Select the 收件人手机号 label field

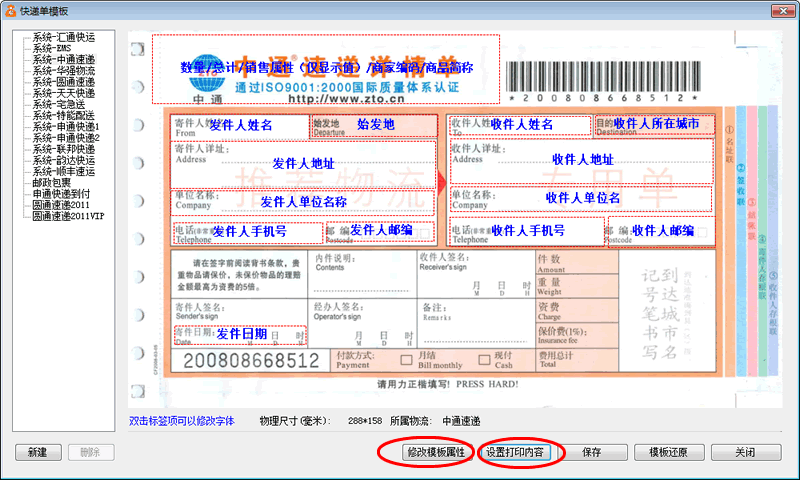tap(527, 232)
